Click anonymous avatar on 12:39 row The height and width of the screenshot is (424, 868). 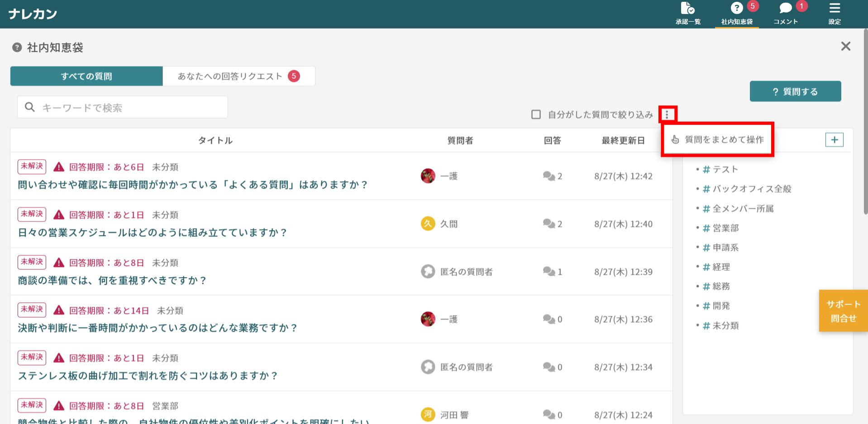[x=428, y=272]
